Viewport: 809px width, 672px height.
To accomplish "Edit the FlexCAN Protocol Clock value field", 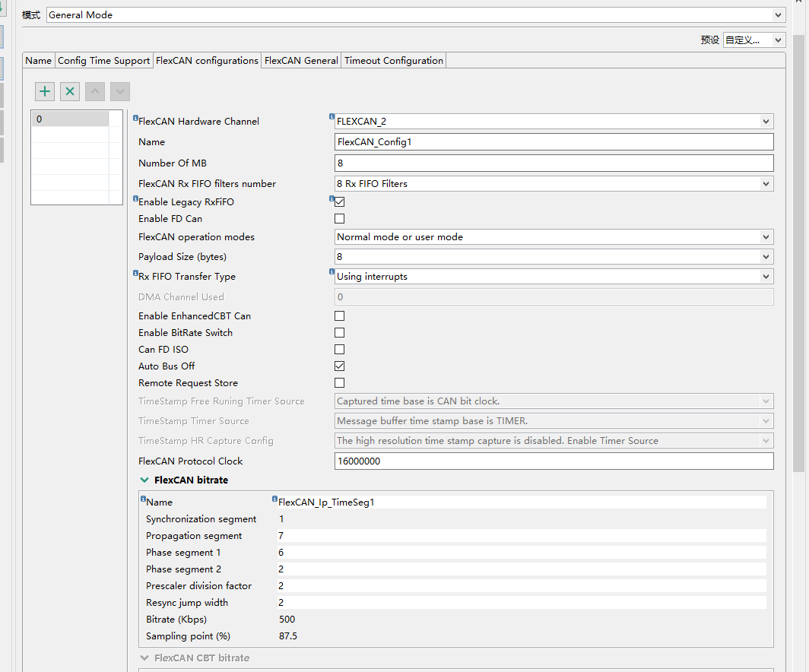I will [x=554, y=461].
